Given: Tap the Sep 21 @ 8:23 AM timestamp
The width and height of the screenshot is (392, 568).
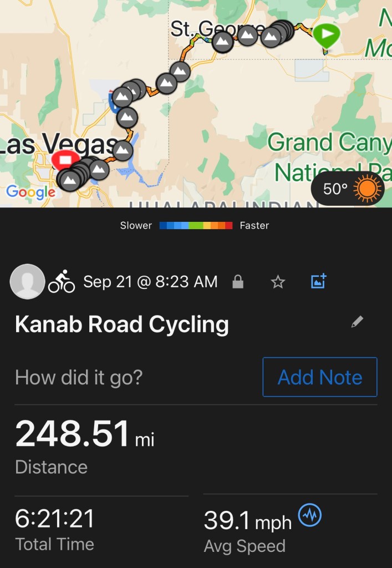Looking at the screenshot, I should pos(150,282).
